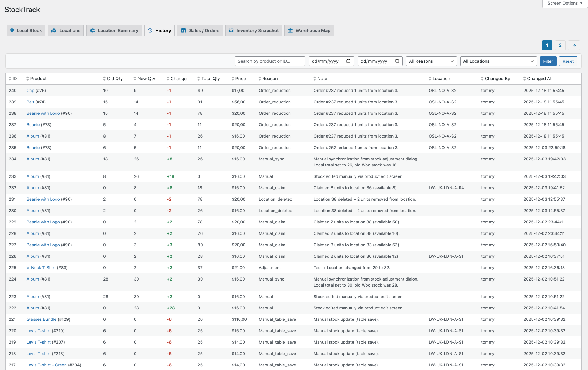Sort the table by Changed At column
The height and width of the screenshot is (370, 588).
tap(539, 79)
